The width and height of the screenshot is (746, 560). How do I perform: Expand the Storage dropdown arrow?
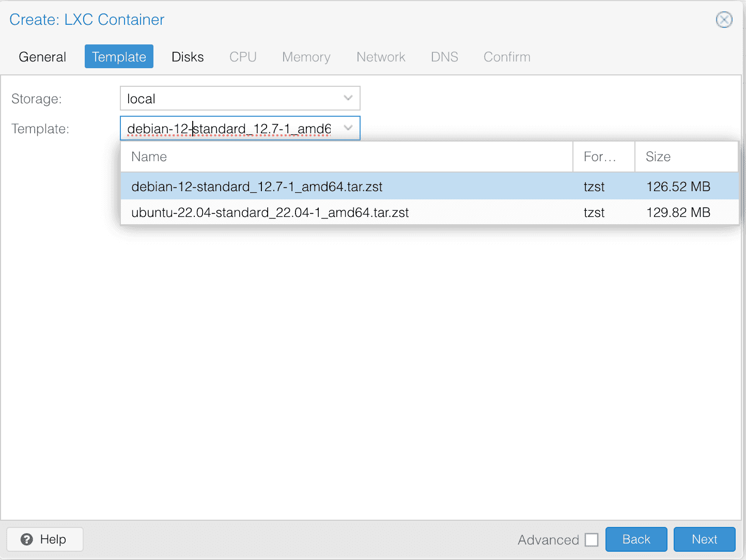point(348,98)
